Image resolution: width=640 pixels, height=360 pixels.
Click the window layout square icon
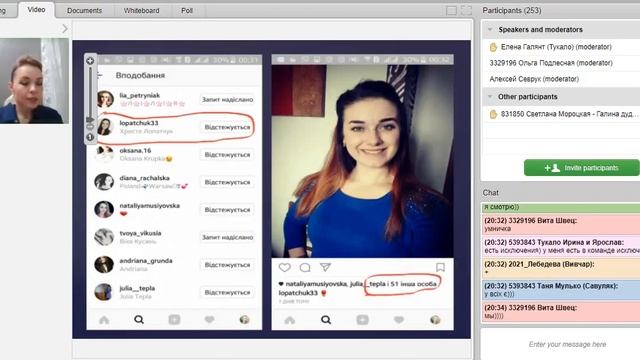(451, 11)
